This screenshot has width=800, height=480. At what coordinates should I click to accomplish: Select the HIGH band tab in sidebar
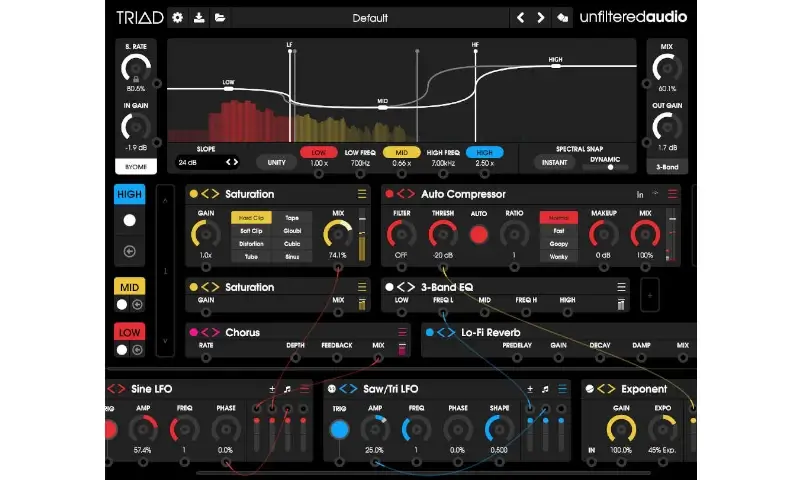click(130, 194)
